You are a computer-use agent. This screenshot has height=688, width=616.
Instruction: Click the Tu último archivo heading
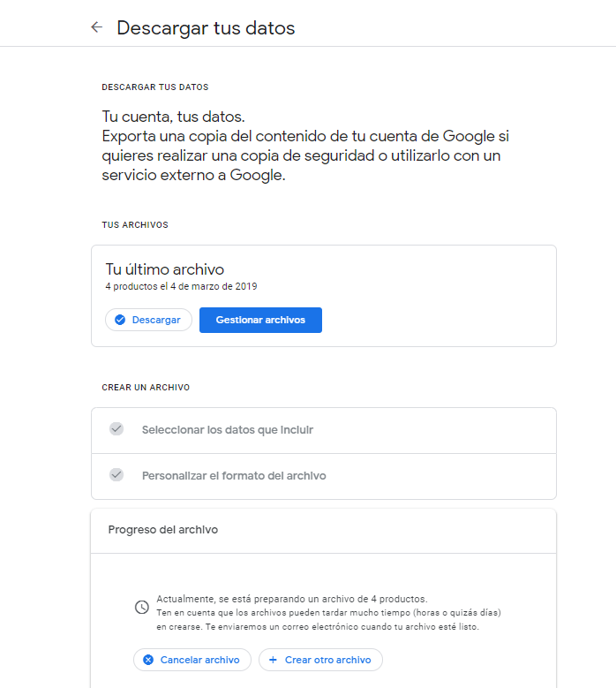pyautogui.click(x=165, y=269)
